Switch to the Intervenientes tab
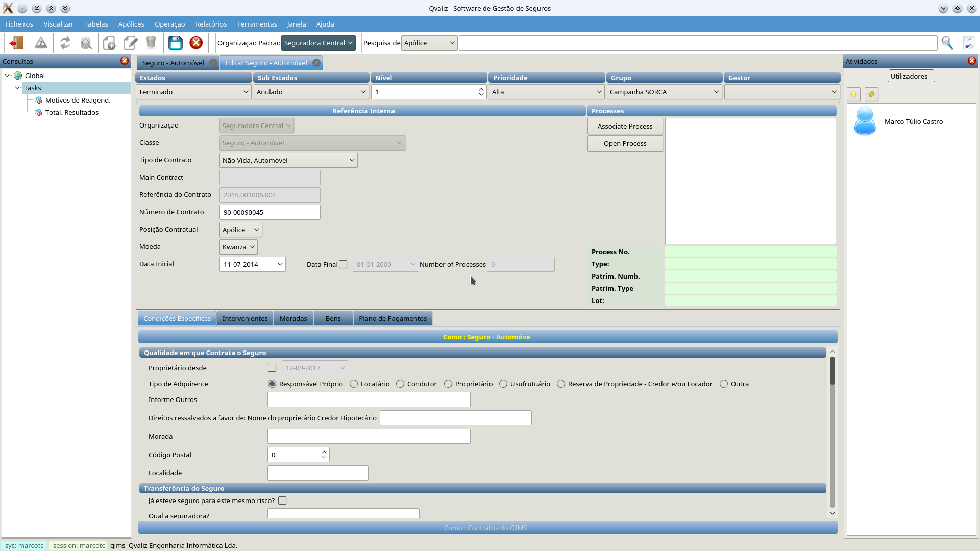 point(245,318)
